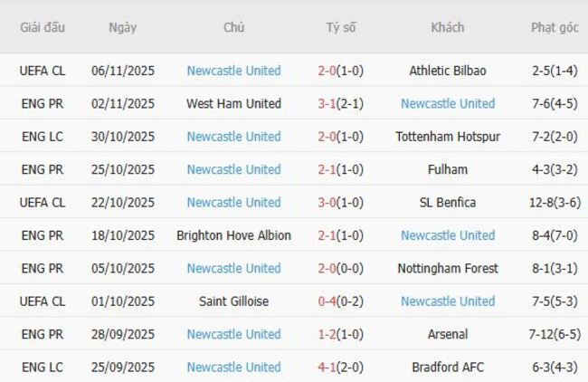The image size is (588, 382).
Task: Open Newcastle United link in Athletic Bilbao row
Action: (x=233, y=71)
